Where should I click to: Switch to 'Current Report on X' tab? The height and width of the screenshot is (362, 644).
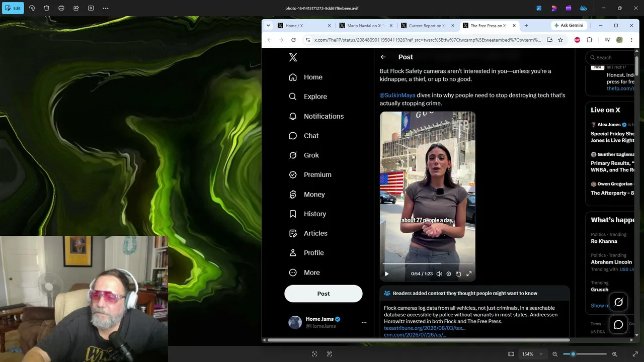click(x=427, y=26)
